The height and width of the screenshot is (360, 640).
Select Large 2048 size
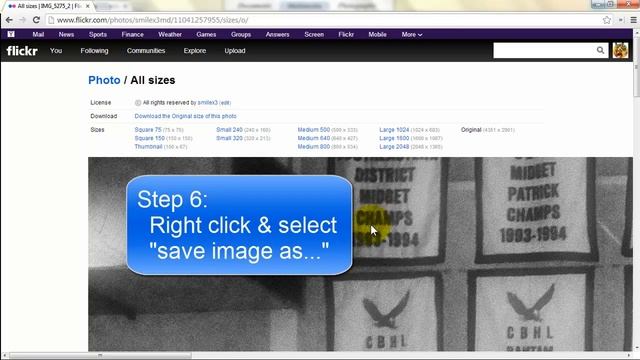click(394, 147)
